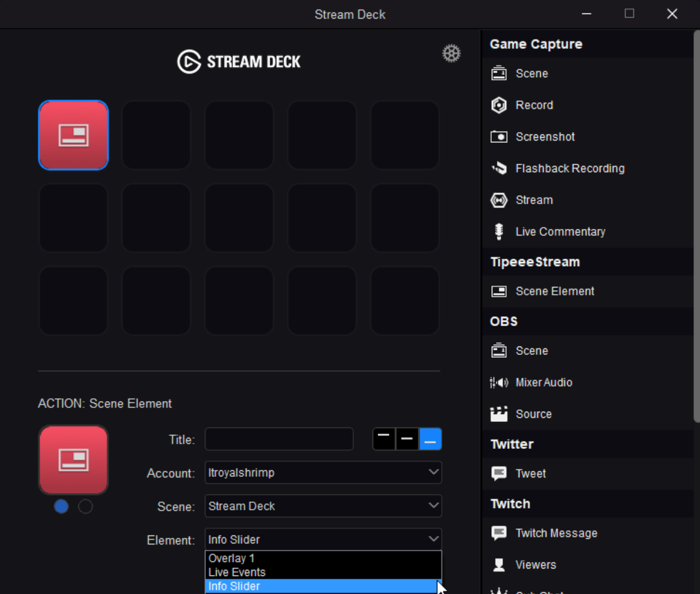Image resolution: width=700 pixels, height=594 pixels.
Task: Click the Tweet speech bubble icon
Action: 499,474
